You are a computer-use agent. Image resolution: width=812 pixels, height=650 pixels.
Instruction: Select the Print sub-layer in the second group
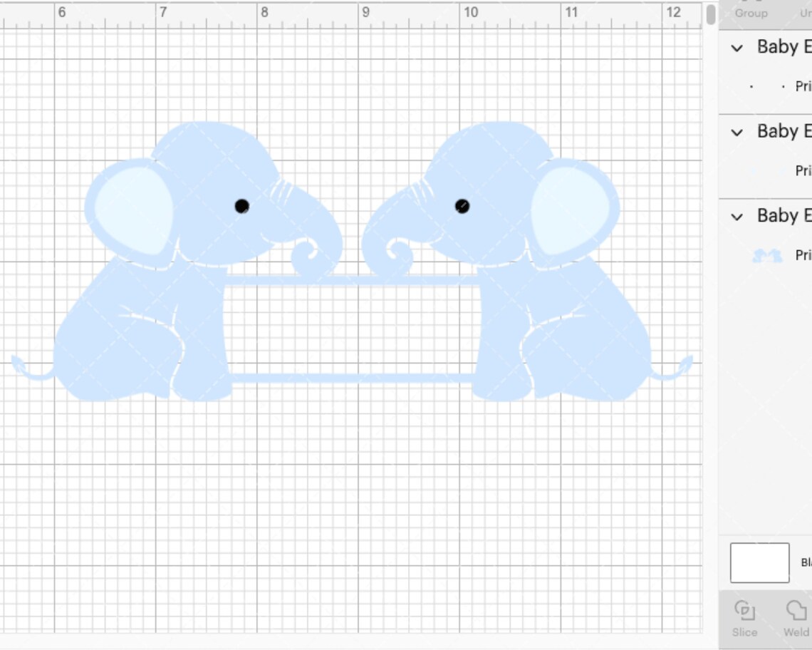click(802, 171)
